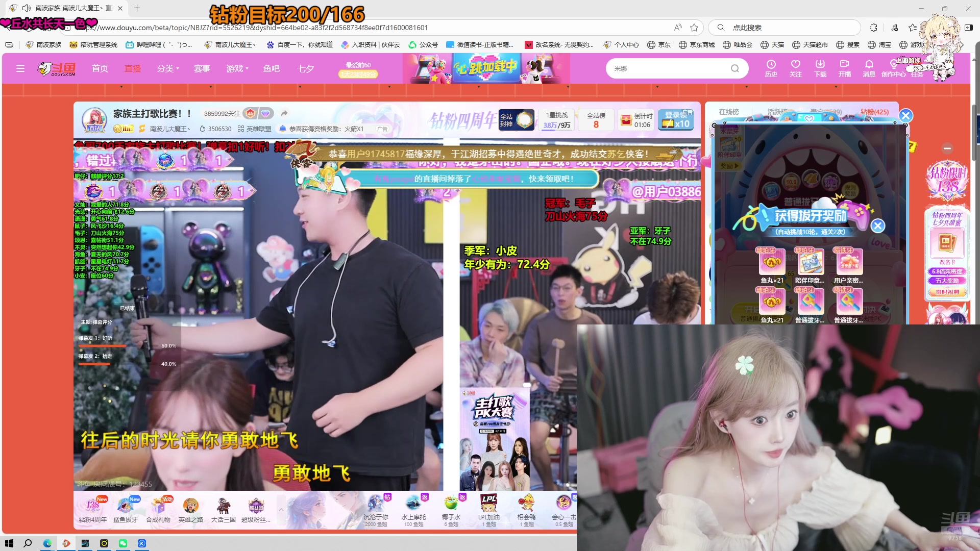Collapse activity bar with up chevron

tap(281, 509)
